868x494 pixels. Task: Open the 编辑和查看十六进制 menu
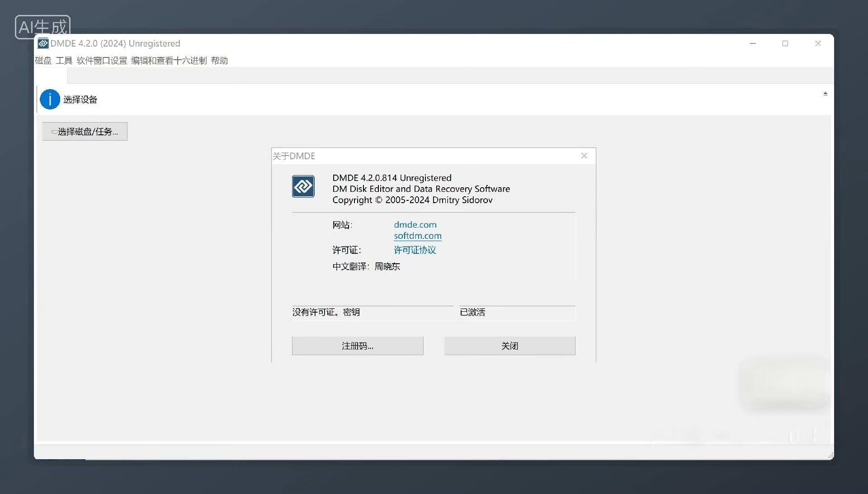point(169,61)
